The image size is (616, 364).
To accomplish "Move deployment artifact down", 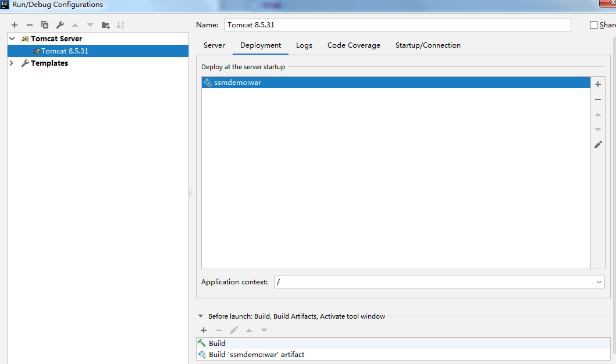I will pyautogui.click(x=598, y=130).
